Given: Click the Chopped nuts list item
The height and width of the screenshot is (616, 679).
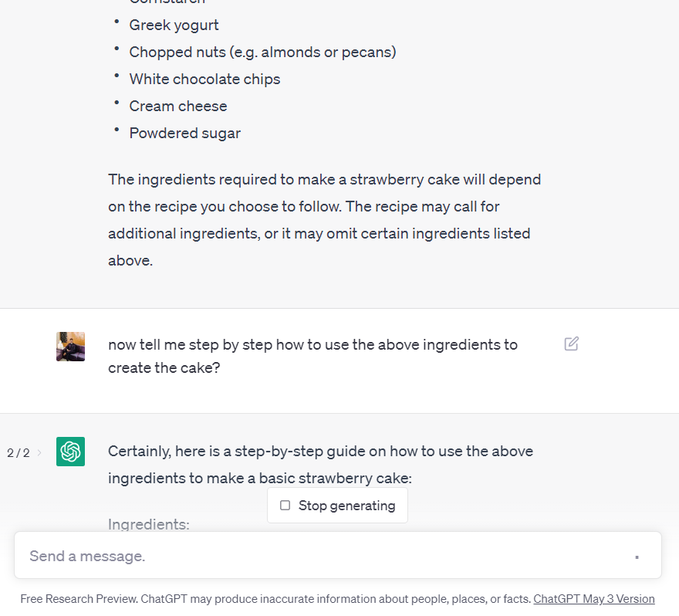Looking at the screenshot, I should [262, 52].
